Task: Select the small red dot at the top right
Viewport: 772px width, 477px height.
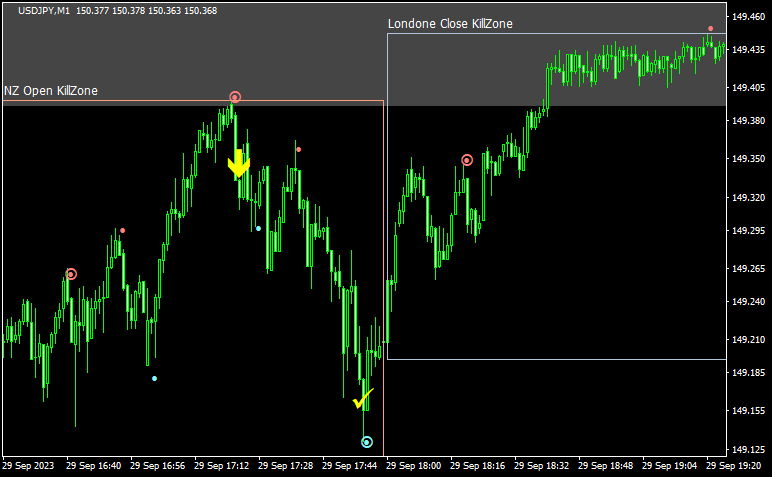Action: 711,29
